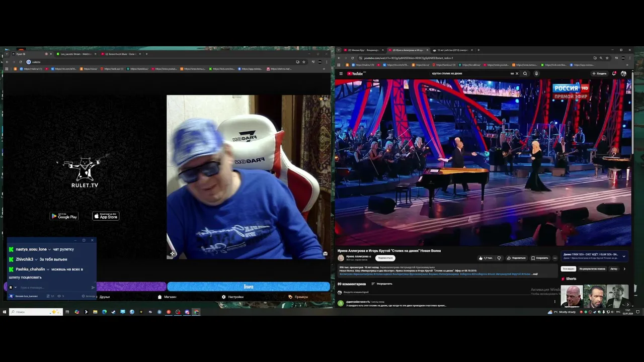Focus the YouTube search input field
Image resolution: width=644 pixels, height=362 pixels.
(470, 73)
